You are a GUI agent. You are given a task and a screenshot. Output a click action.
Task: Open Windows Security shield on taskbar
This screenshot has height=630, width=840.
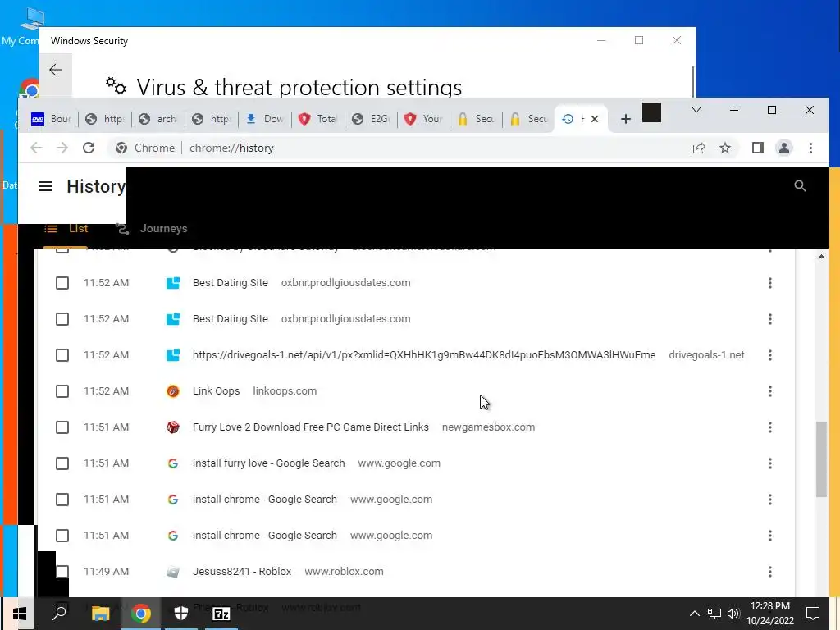[x=181, y=614]
